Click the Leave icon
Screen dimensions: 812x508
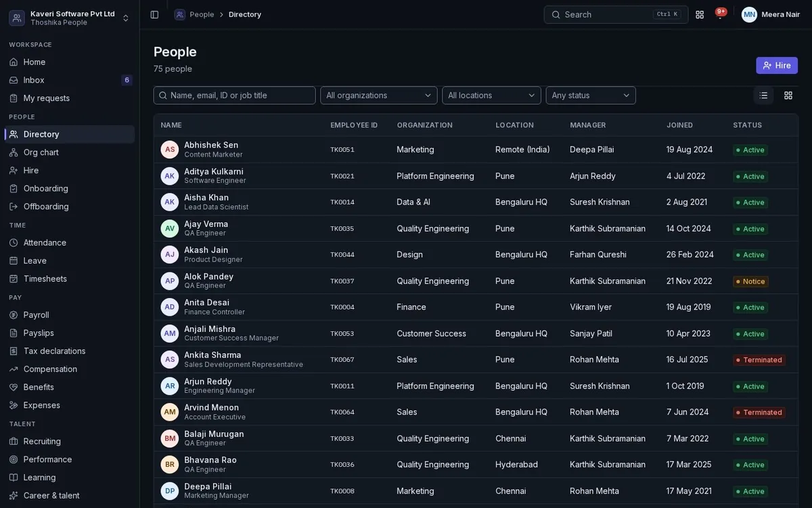(14, 261)
